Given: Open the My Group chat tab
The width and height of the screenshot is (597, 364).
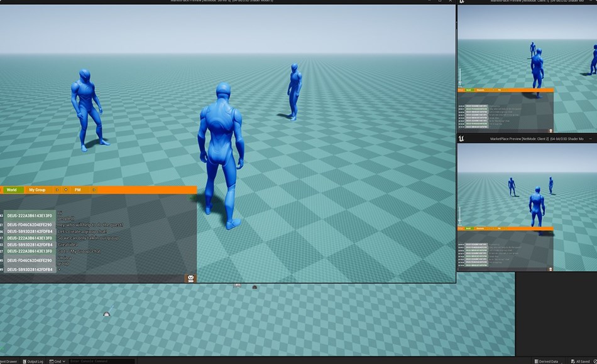Looking at the screenshot, I should click(x=37, y=190).
